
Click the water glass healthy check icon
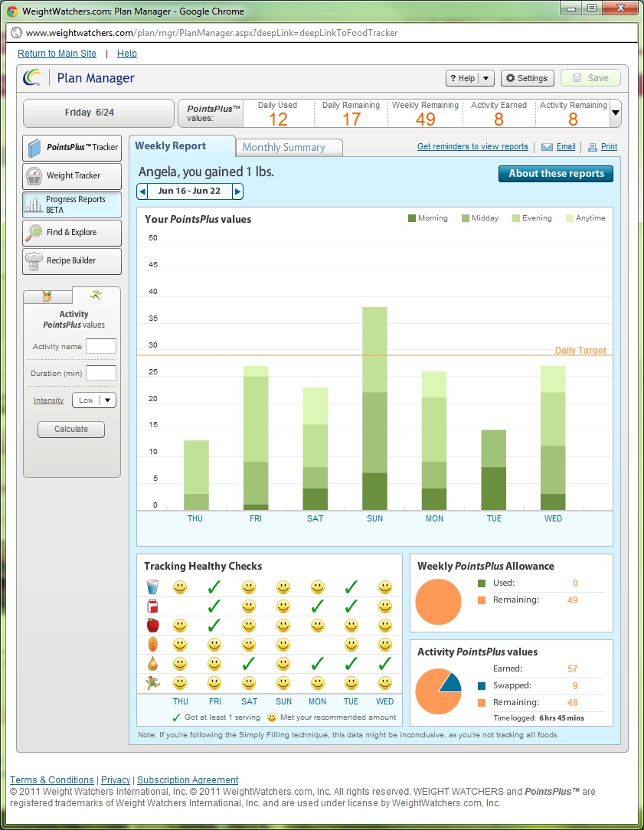point(152,587)
